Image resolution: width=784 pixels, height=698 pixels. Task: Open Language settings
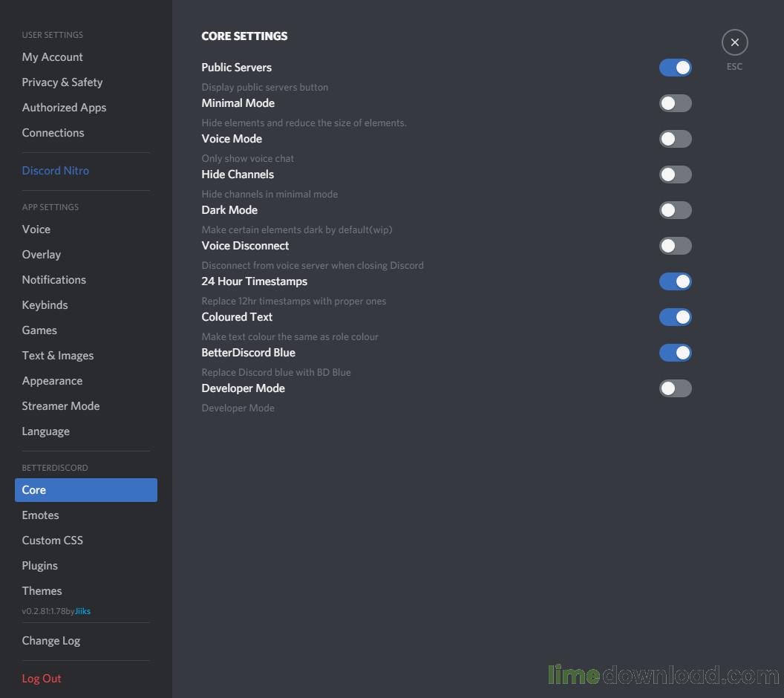(86, 431)
